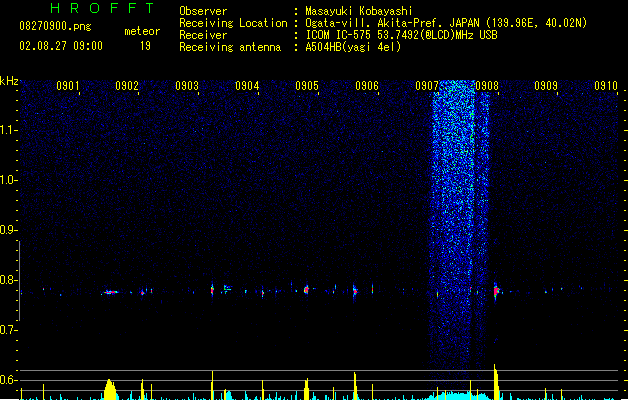Image resolution: width=629 pixels, height=400 pixels.
Task: Click the long meteor echo streak before 0902
Action: pos(110,292)
